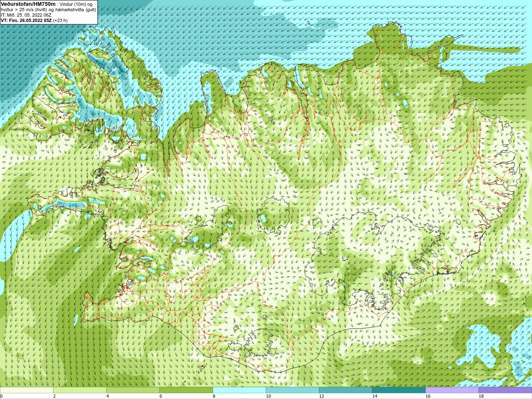Click the 'hviður > 25 m/s (hvítt)' description line

click(25, 10)
